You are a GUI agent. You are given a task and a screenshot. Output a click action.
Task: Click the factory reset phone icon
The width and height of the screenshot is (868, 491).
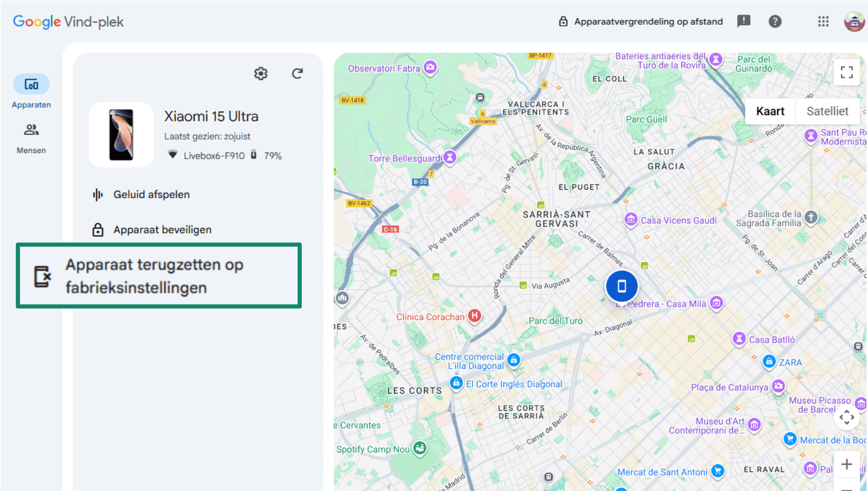click(42, 276)
